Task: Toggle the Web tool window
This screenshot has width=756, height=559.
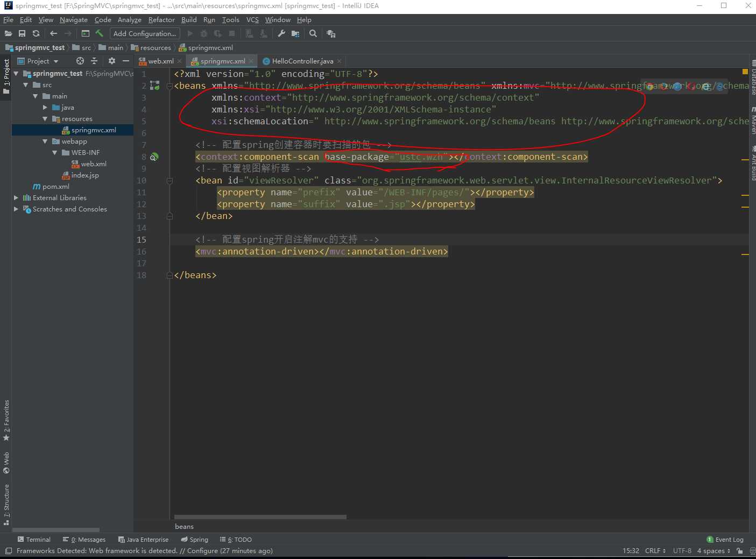Action: (6, 463)
